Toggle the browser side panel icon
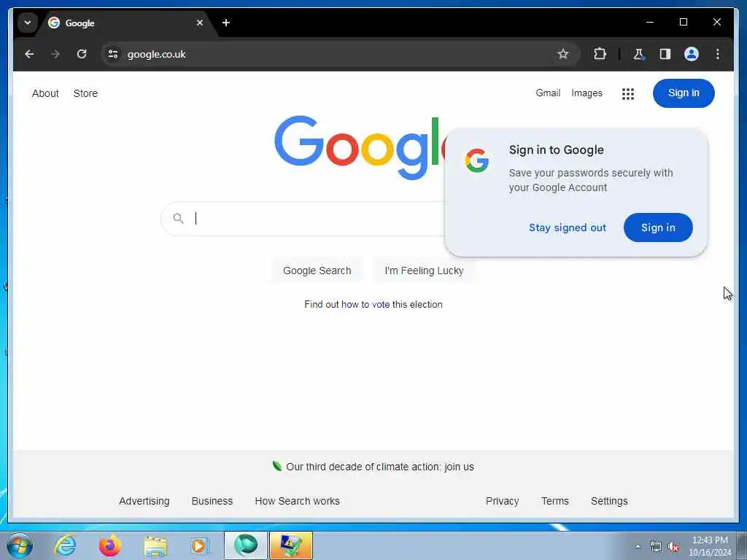 665,54
